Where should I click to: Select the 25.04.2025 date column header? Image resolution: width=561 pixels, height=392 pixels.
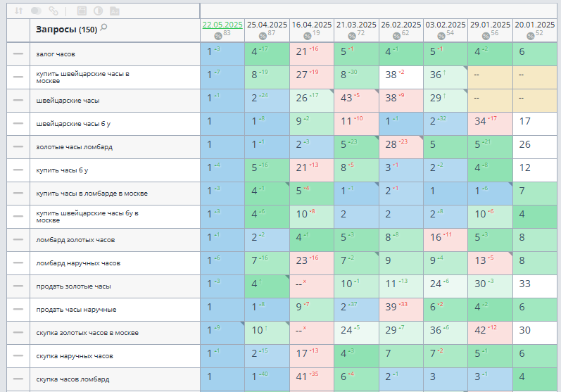[x=267, y=25]
